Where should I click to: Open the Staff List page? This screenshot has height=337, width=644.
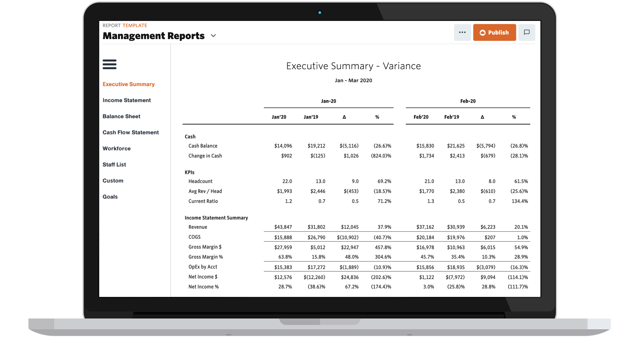point(114,165)
